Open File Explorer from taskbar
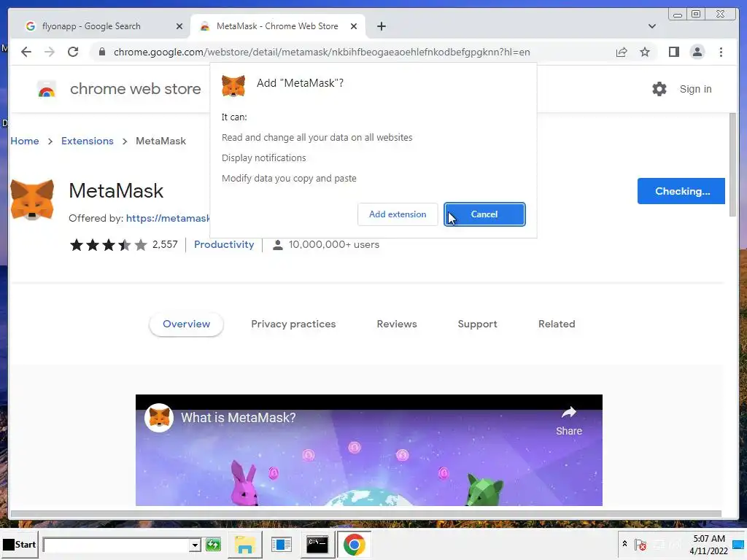 (x=245, y=545)
